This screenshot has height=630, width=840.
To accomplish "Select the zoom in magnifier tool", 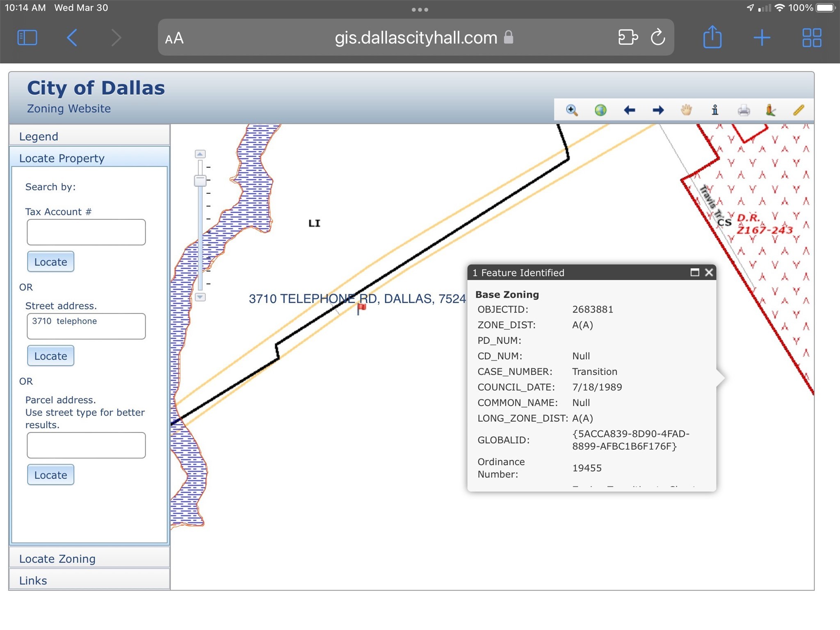I will click(572, 110).
